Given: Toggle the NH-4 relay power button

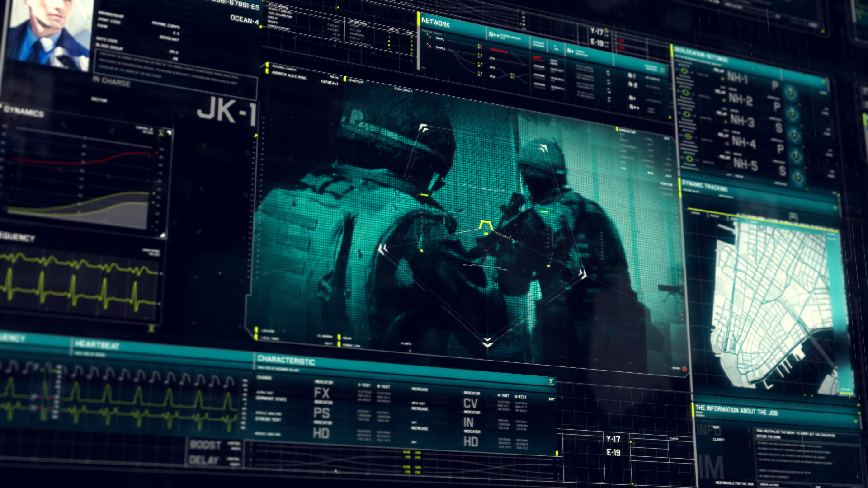Looking at the screenshot, I should pyautogui.click(x=797, y=156).
